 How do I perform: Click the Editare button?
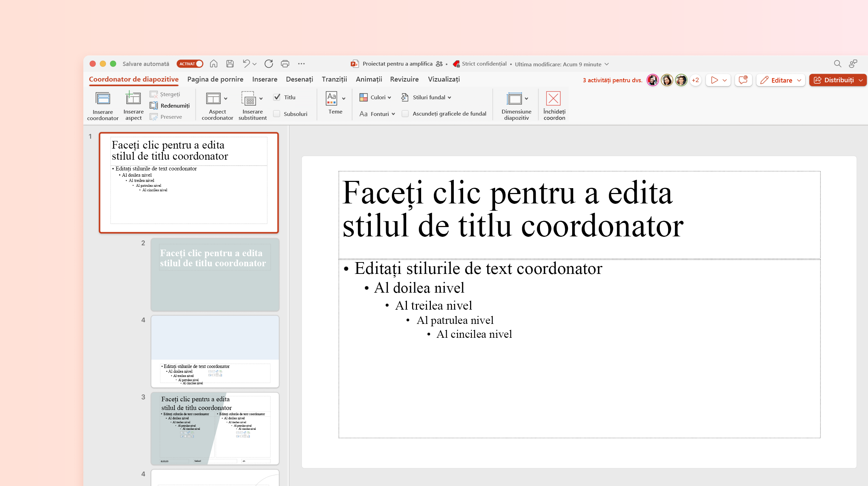779,79
